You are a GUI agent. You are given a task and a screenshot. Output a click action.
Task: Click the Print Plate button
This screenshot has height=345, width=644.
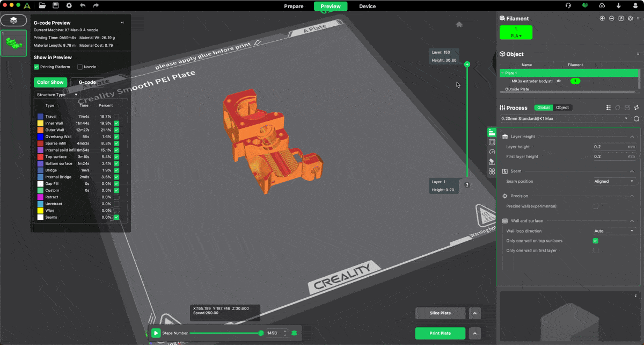coord(440,333)
